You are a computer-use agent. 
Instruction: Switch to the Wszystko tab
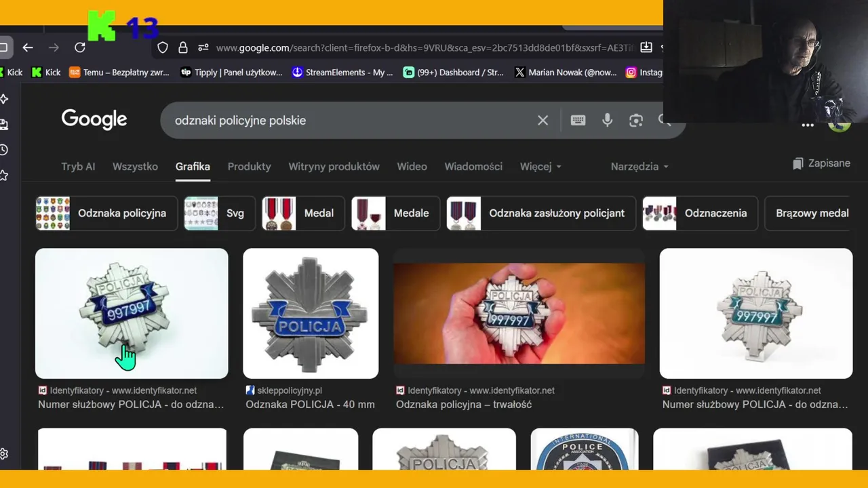135,167
